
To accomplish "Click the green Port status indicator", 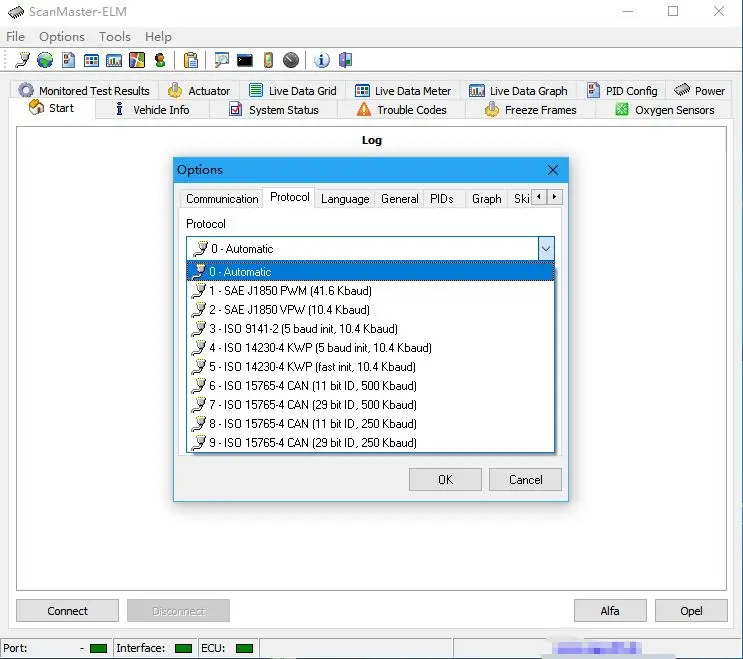I will (98, 648).
